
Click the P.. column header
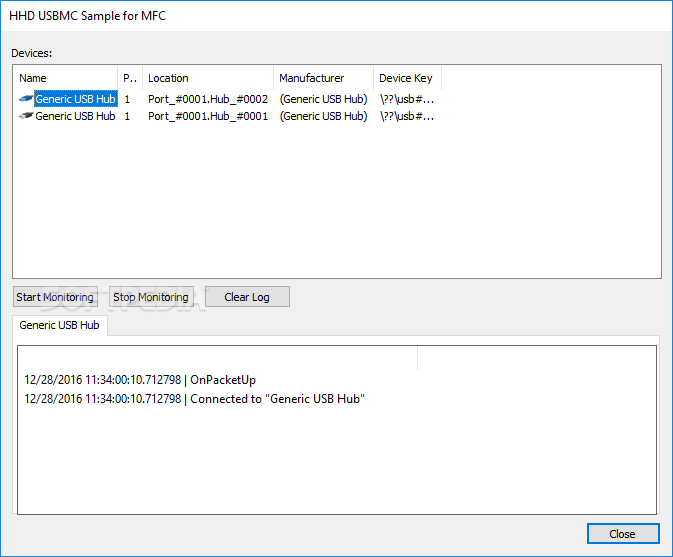coord(130,78)
